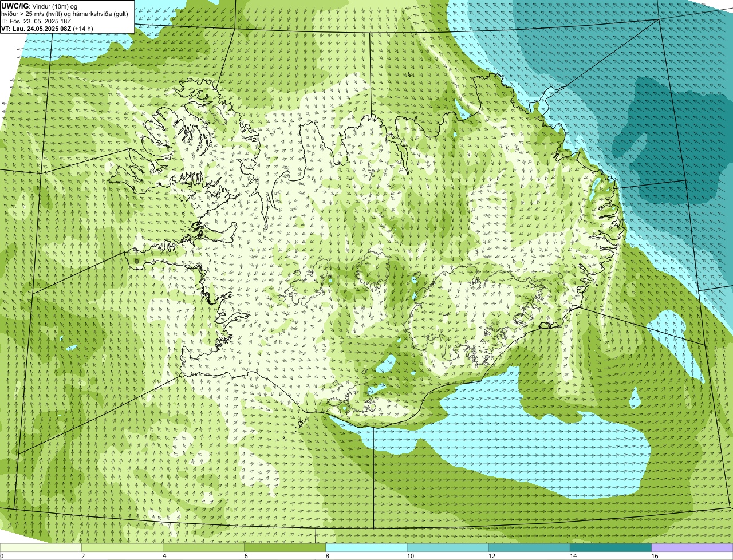Click the legend scale label '8'

[x=328, y=556]
